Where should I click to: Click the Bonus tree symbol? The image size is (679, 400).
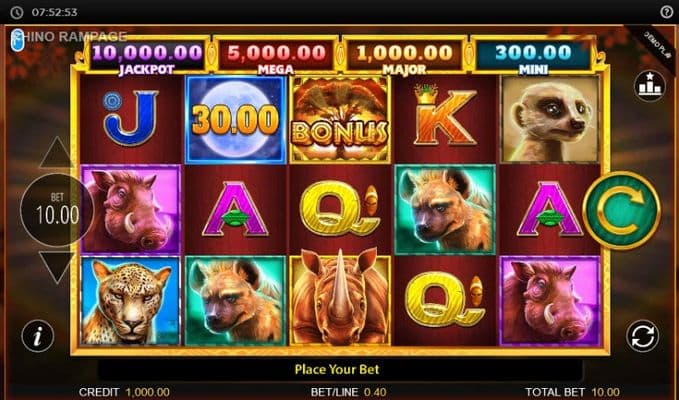(340, 119)
